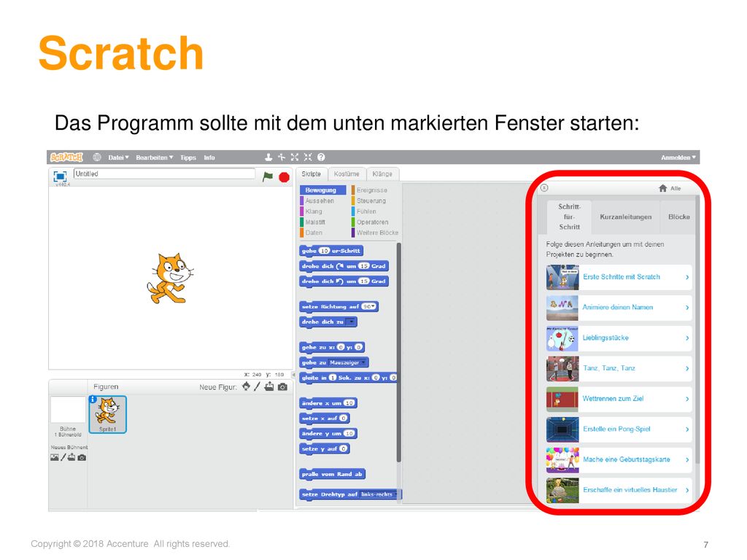The height and width of the screenshot is (560, 747).
Task: Choose new sprite from library icon
Action: tap(246, 386)
